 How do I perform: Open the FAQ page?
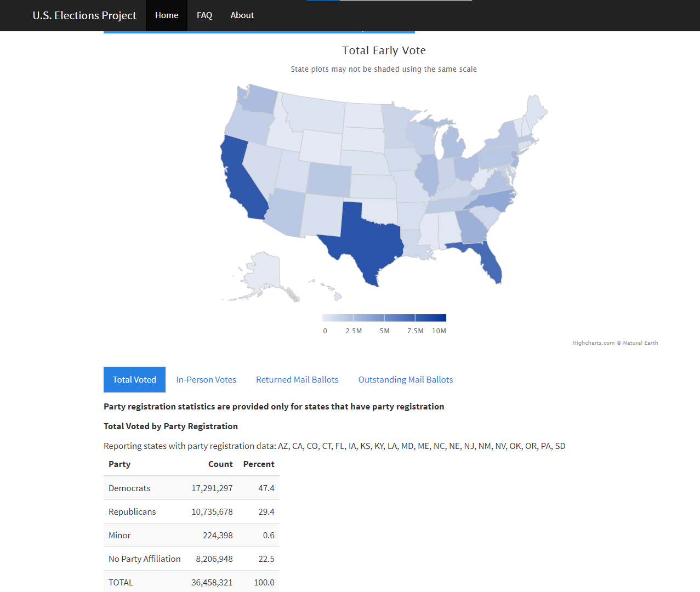click(x=204, y=15)
